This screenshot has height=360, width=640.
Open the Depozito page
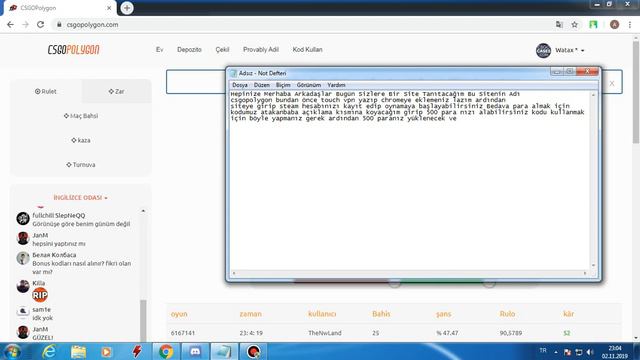click(x=189, y=49)
